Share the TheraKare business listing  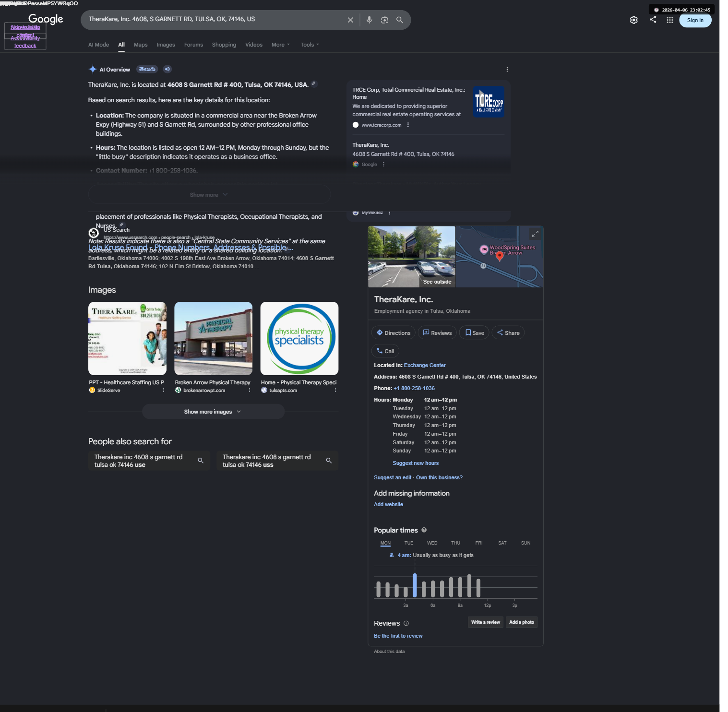[x=508, y=333]
